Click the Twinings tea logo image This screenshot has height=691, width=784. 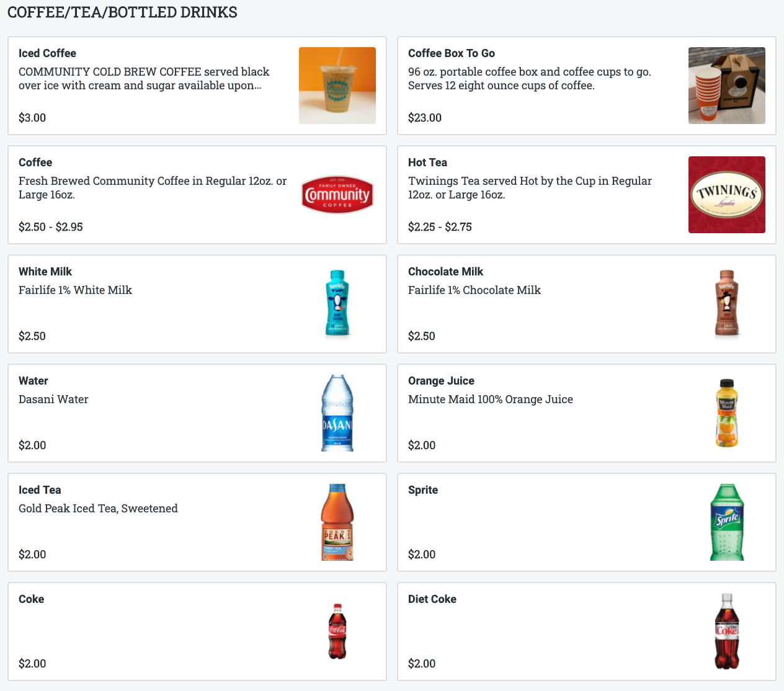pos(726,195)
